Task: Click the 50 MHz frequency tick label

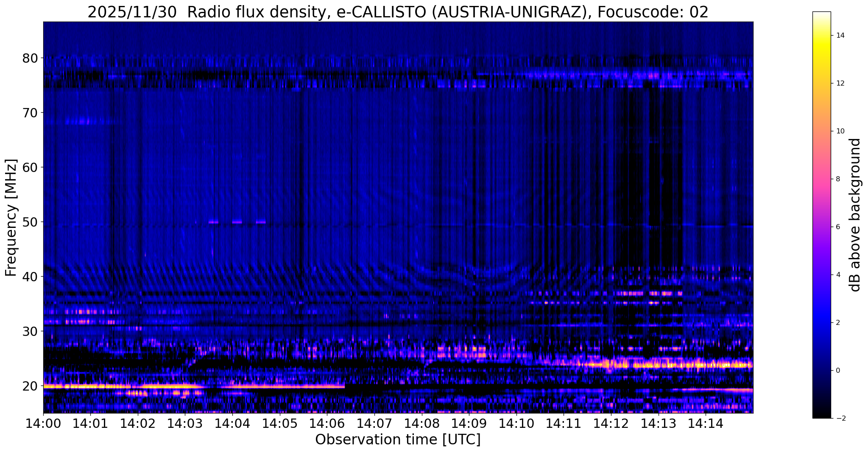Action: (30, 222)
